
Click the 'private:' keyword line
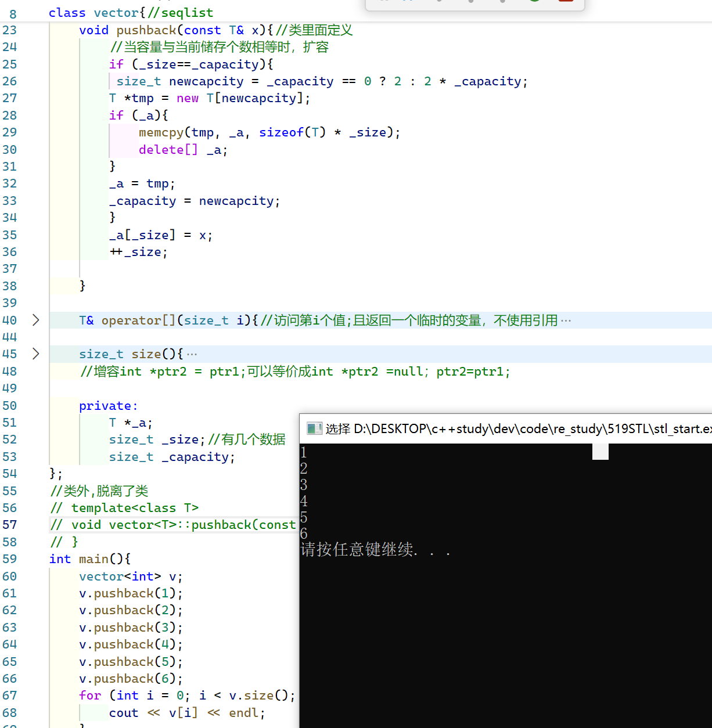coord(109,406)
